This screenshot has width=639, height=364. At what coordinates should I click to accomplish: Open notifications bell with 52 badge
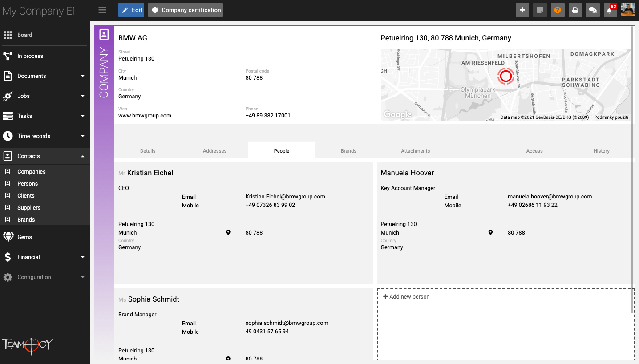(x=610, y=10)
